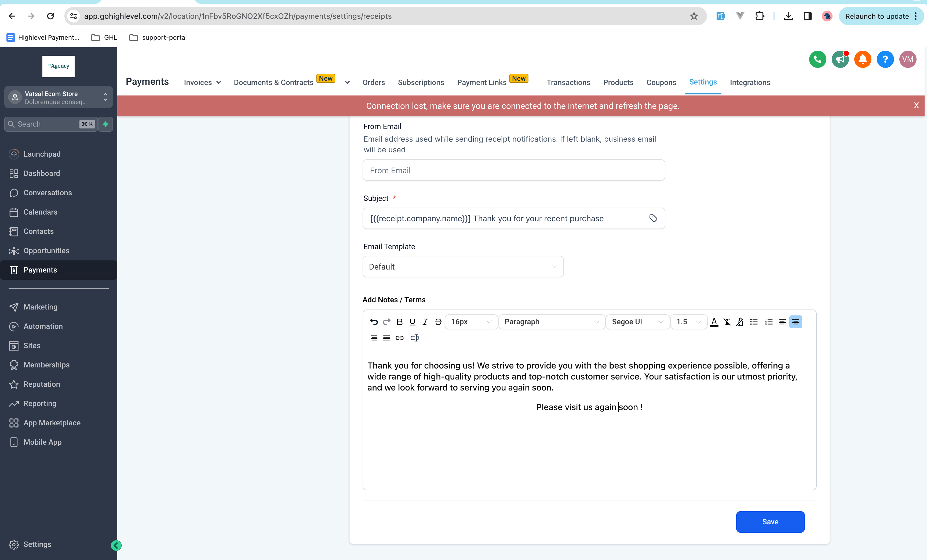Redo the last undone edit in editor

click(x=386, y=322)
